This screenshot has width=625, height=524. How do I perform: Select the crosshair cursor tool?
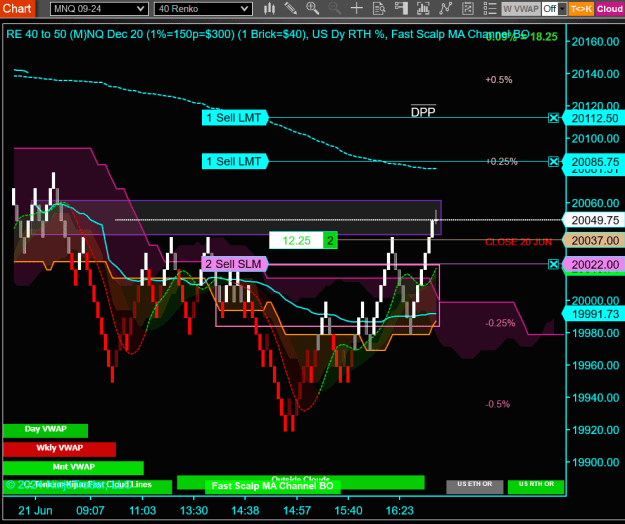coord(356,8)
